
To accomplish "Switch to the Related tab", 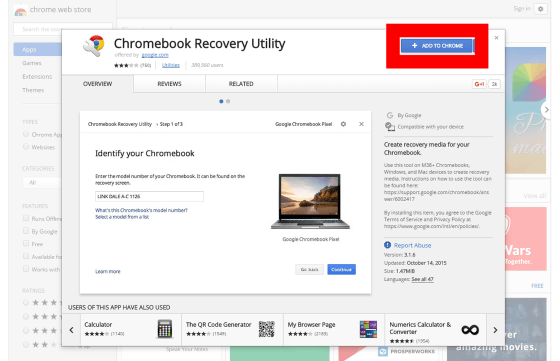I will [241, 84].
